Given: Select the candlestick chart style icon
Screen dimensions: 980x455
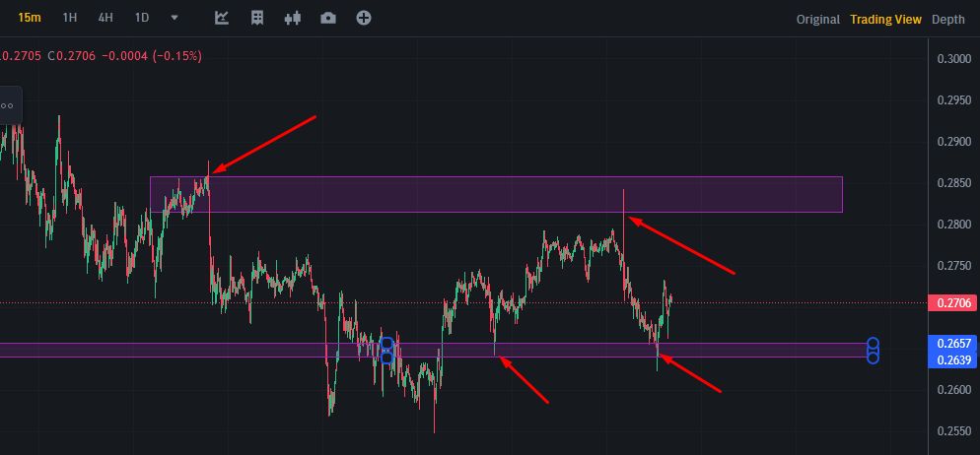Looking at the screenshot, I should 293,18.
